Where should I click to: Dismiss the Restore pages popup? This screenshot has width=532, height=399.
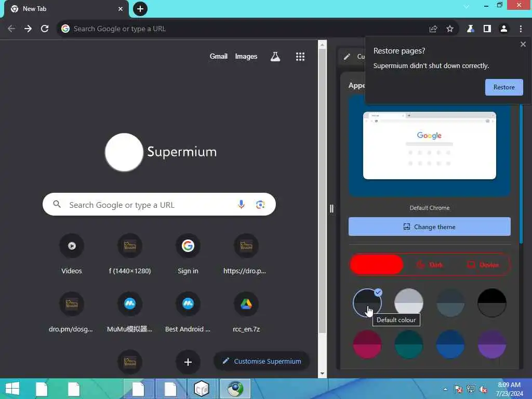[x=523, y=44]
